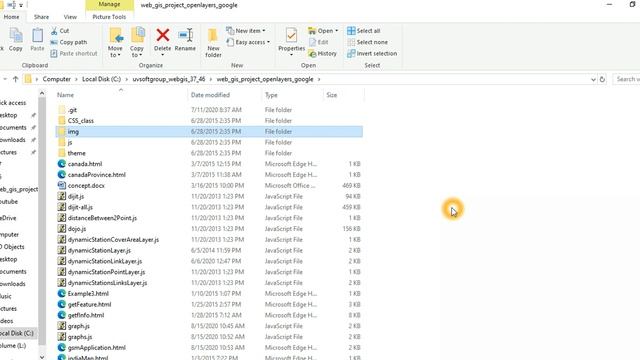Click Invert selection

click(372, 53)
